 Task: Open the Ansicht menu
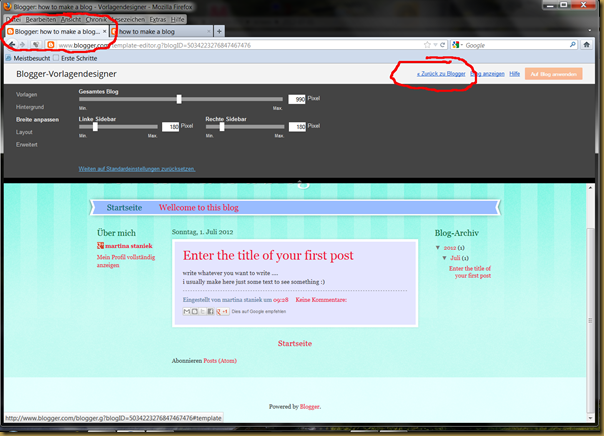point(71,19)
